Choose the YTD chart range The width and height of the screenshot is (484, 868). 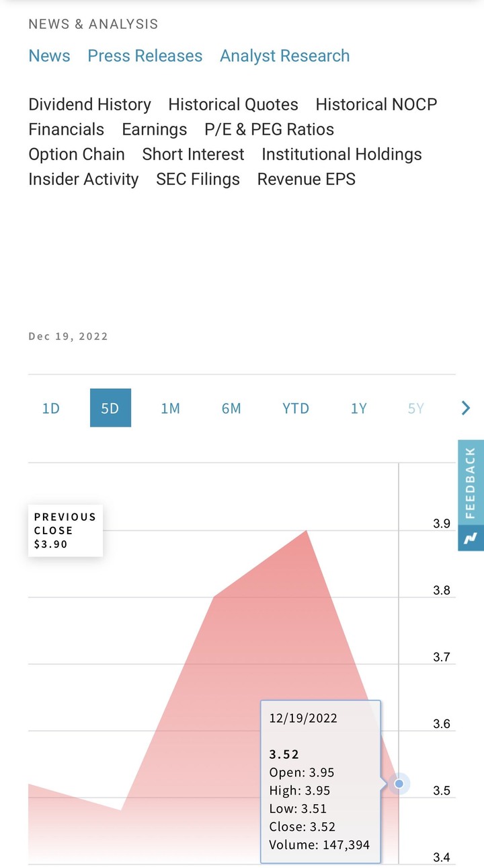(296, 408)
